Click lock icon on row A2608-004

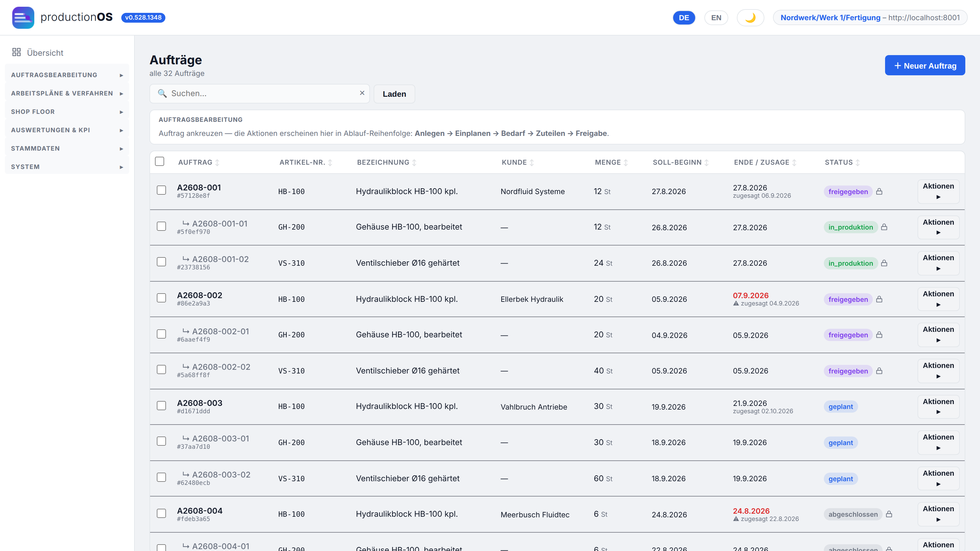click(889, 514)
